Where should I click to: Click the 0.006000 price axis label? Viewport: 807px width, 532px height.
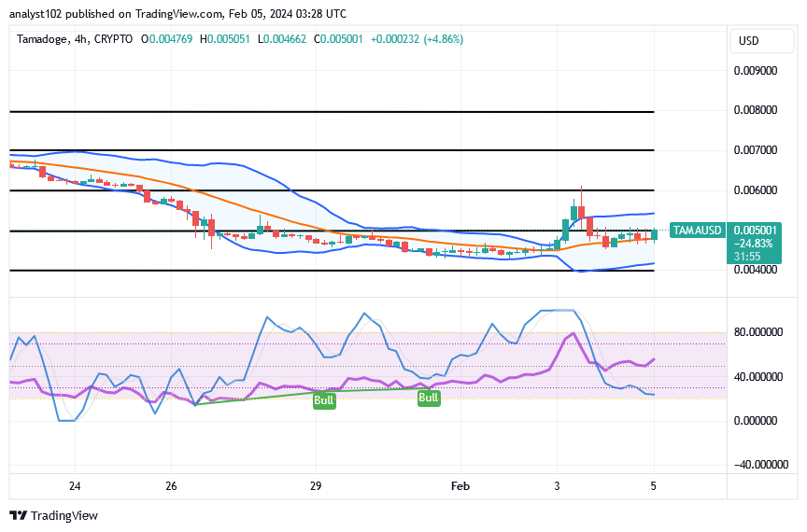(755, 190)
